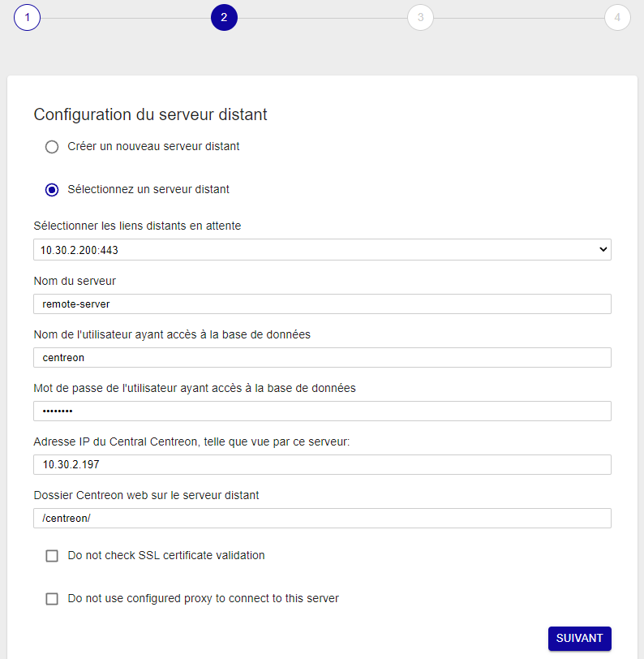Click the 'Sélectionnez un serveur distant' label text
Screen dimensions: 644x659
pyautogui.click(x=148, y=190)
